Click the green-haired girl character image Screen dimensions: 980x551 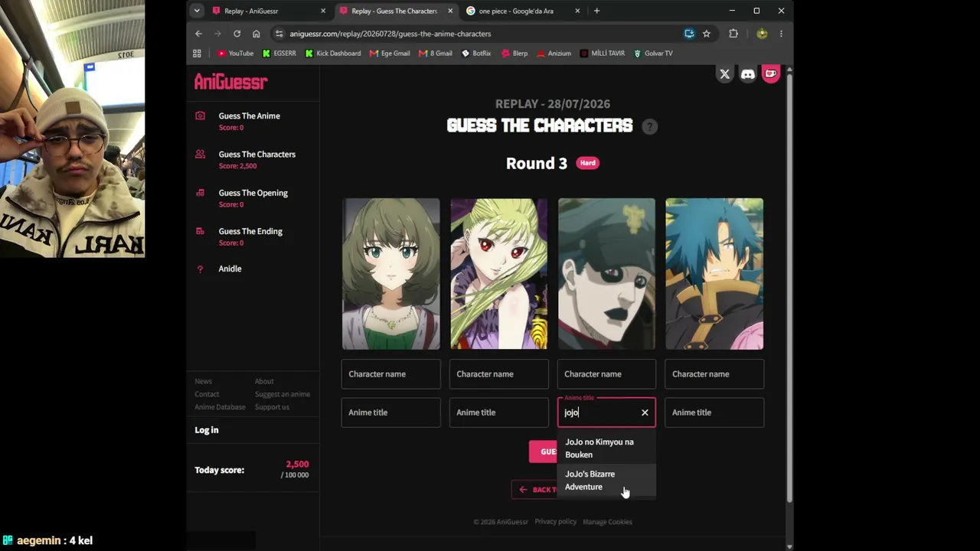click(391, 274)
